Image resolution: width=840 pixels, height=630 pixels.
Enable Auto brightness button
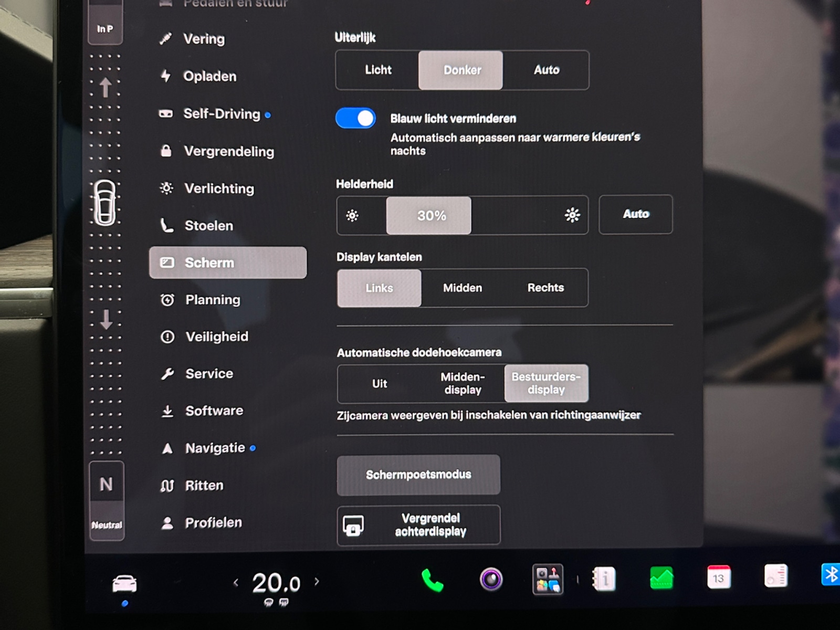636,214
